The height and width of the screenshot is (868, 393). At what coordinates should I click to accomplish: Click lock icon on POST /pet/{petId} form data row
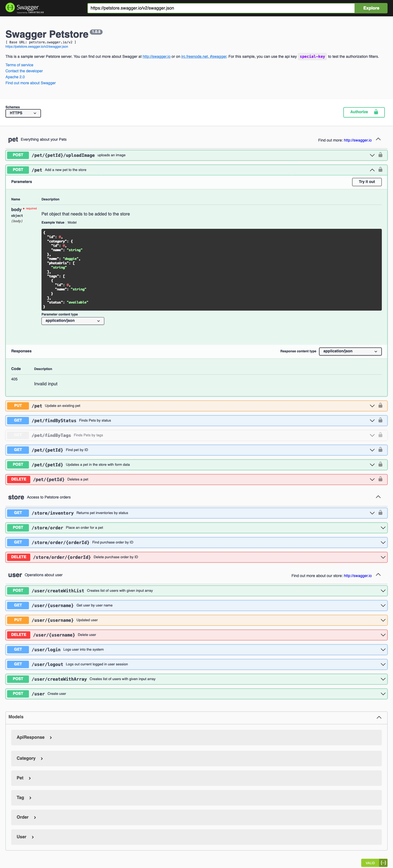click(380, 464)
